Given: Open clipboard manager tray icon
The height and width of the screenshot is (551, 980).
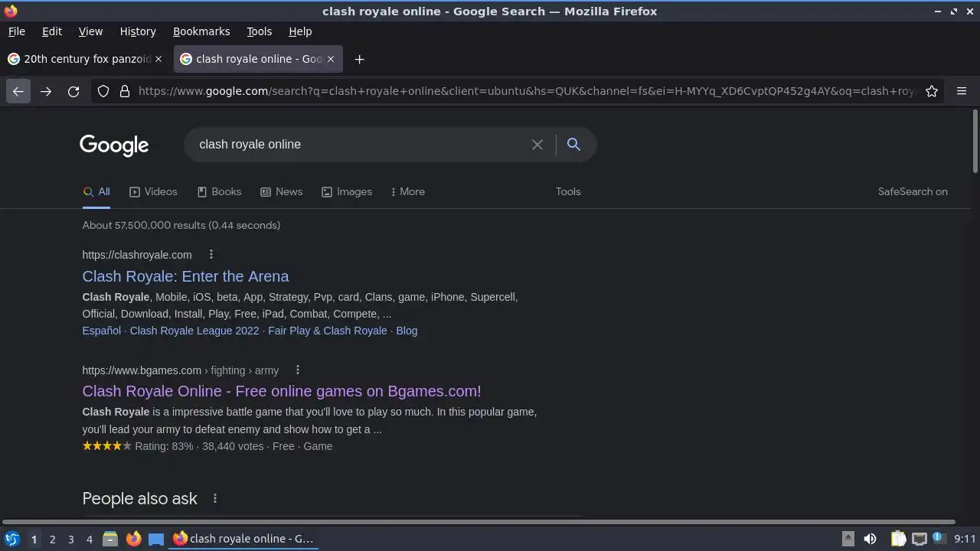Looking at the screenshot, I should (899, 539).
